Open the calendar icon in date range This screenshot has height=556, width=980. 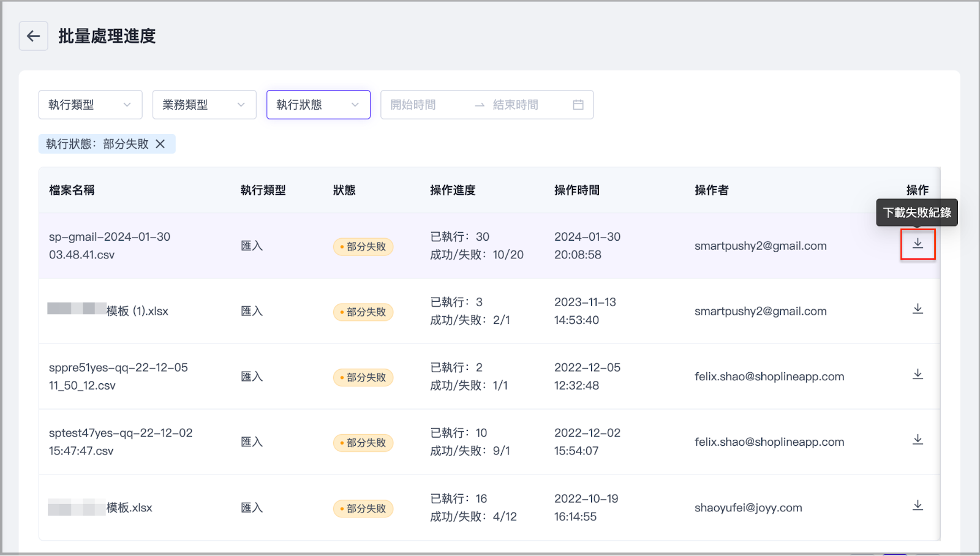pos(578,105)
